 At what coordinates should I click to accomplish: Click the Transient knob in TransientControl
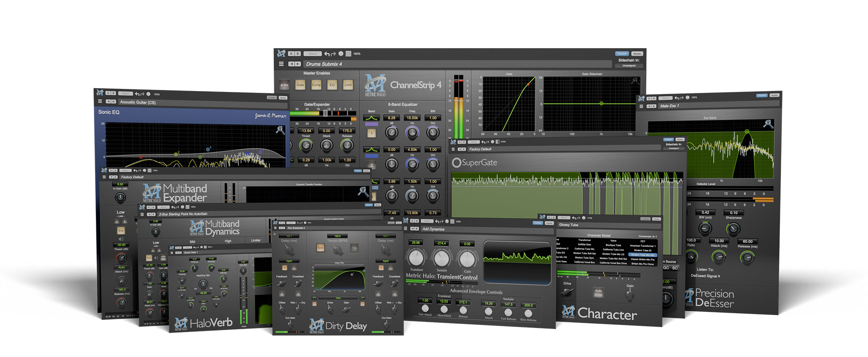pyautogui.click(x=416, y=258)
